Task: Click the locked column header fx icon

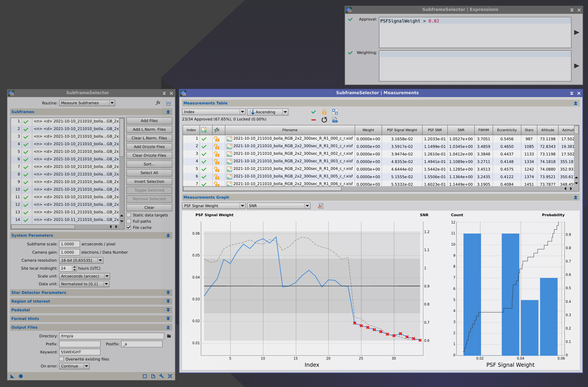Action: point(217,130)
